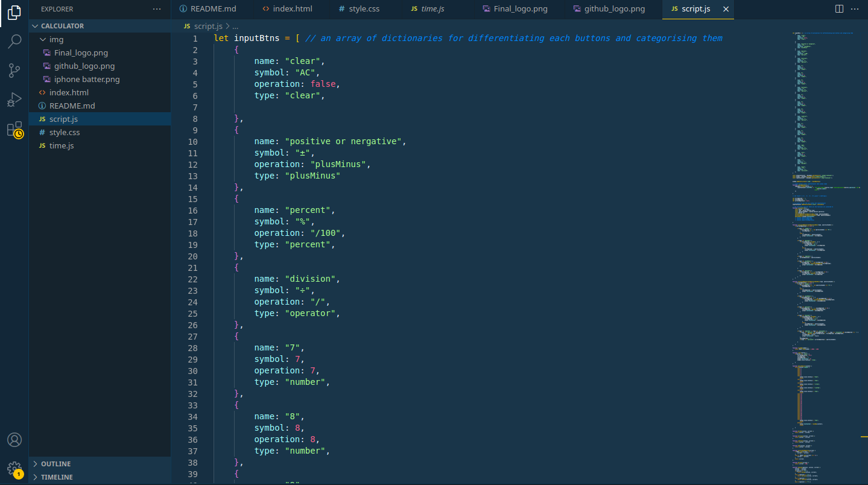Open iphone batter.png file

[x=100, y=79]
